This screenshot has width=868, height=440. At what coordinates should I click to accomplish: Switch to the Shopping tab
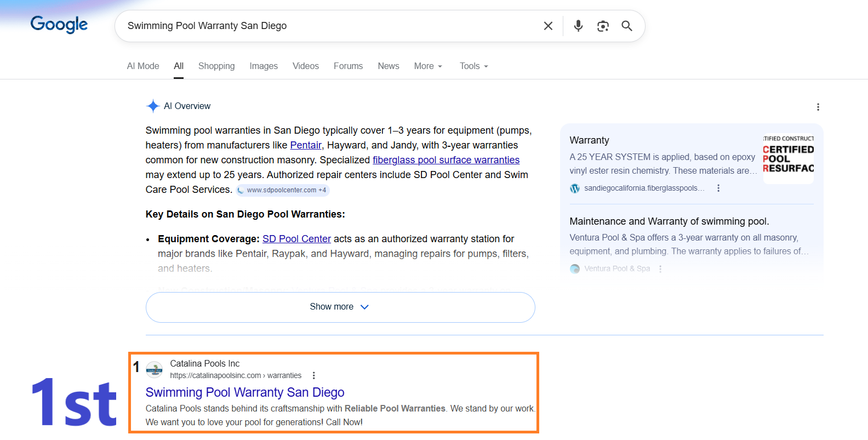coord(216,66)
